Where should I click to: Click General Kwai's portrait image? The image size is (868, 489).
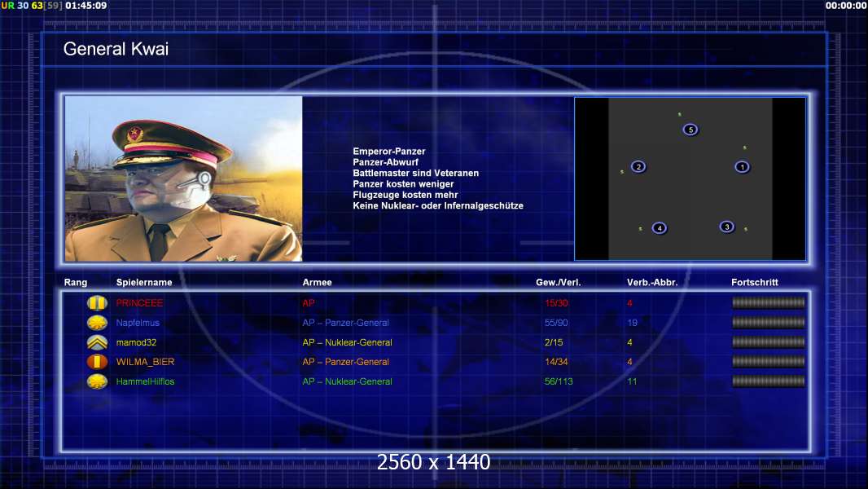(184, 178)
